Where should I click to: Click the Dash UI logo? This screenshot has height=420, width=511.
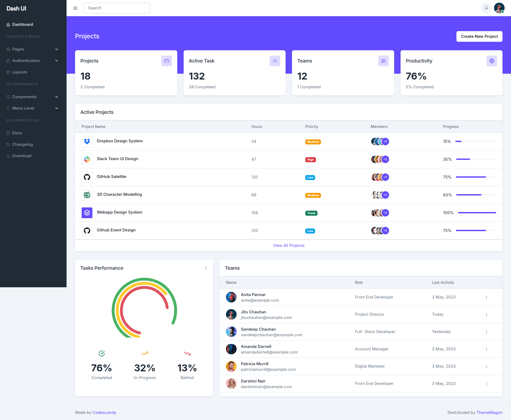click(x=16, y=9)
